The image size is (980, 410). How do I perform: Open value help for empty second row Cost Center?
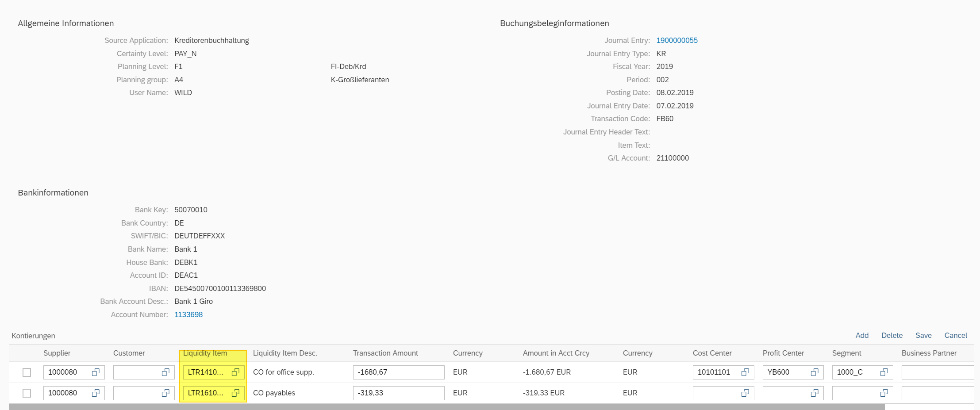click(745, 393)
